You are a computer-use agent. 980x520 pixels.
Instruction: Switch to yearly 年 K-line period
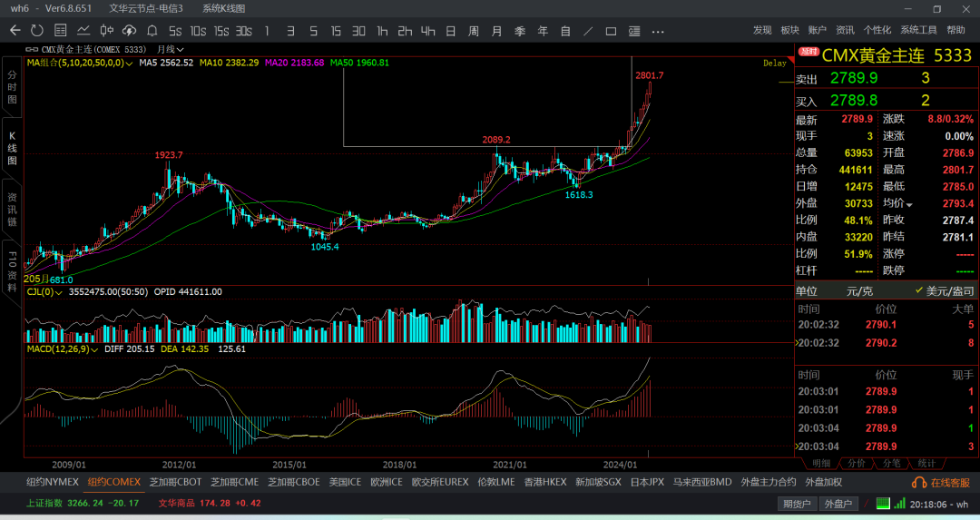tap(543, 31)
